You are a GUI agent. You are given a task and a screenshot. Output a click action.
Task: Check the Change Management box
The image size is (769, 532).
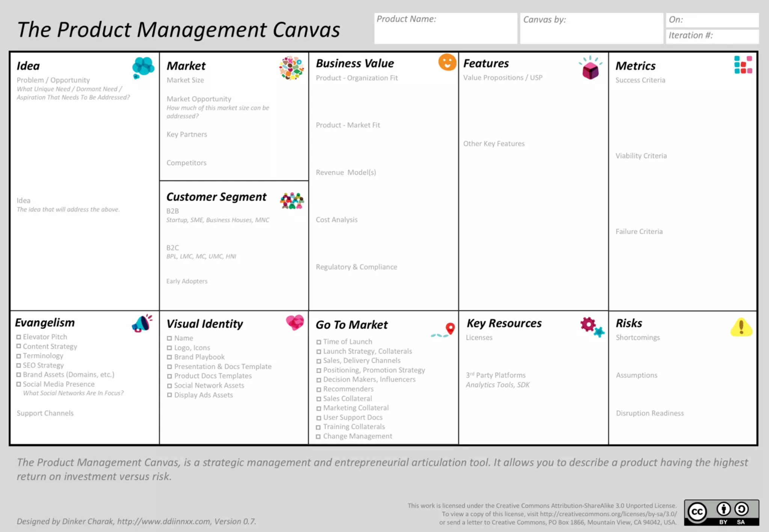(x=318, y=437)
